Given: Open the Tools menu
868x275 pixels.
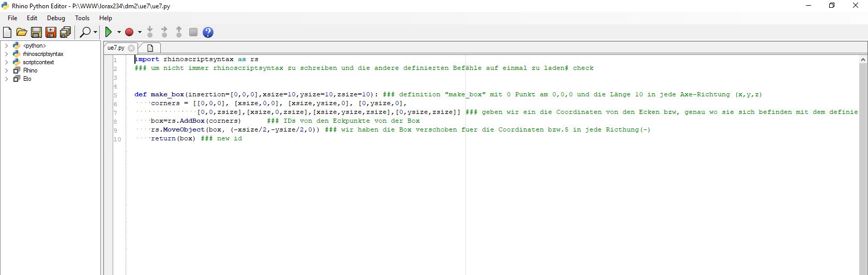Looking at the screenshot, I should 82,18.
